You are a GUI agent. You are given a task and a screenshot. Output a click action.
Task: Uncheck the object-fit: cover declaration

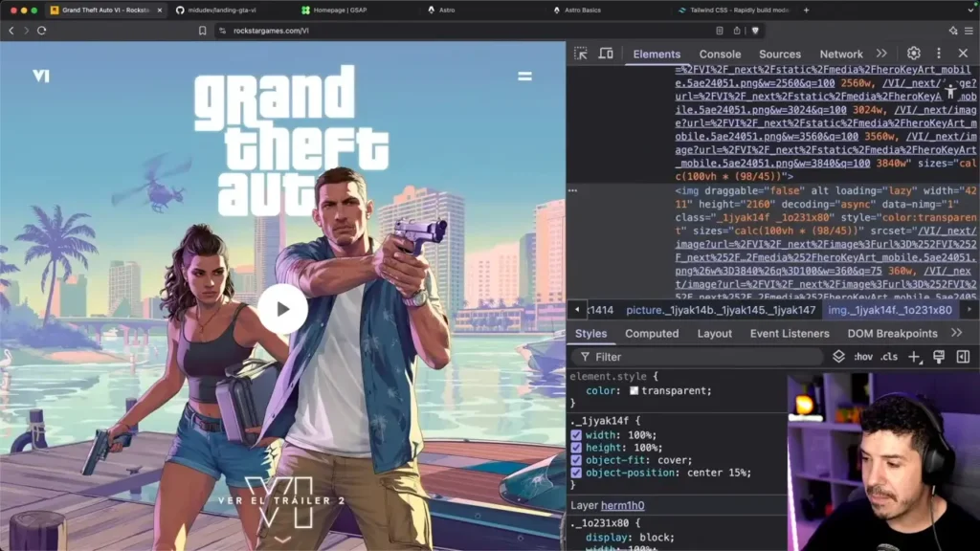coord(575,460)
